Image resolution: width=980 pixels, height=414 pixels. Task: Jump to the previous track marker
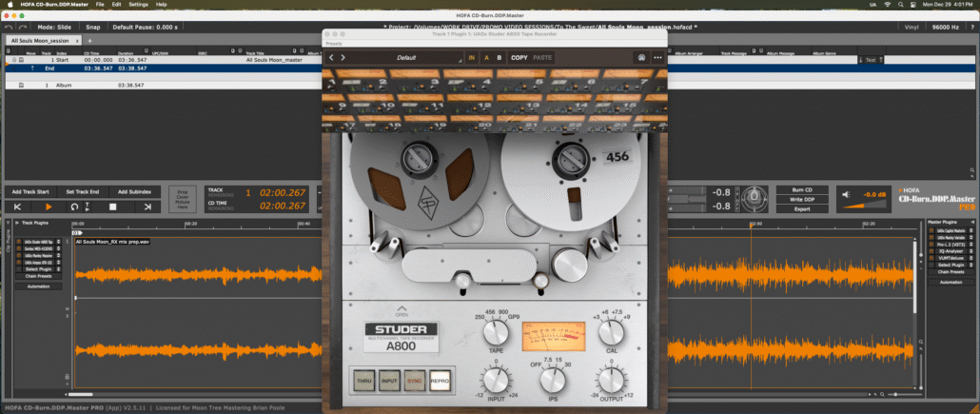click(x=17, y=207)
